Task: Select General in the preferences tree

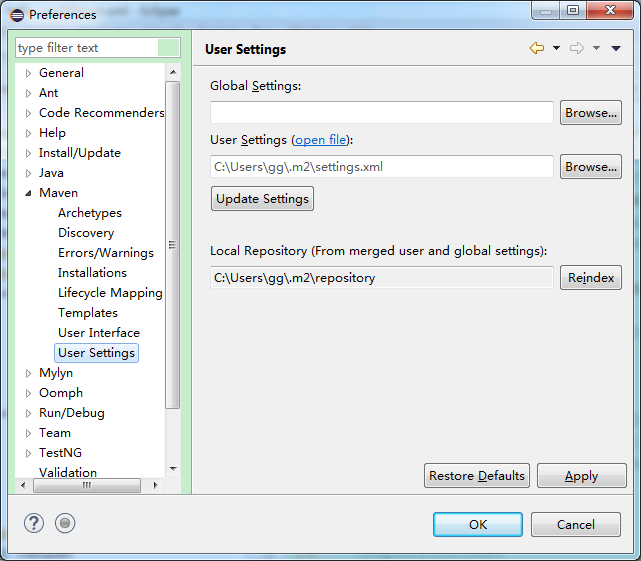Action: click(x=61, y=73)
